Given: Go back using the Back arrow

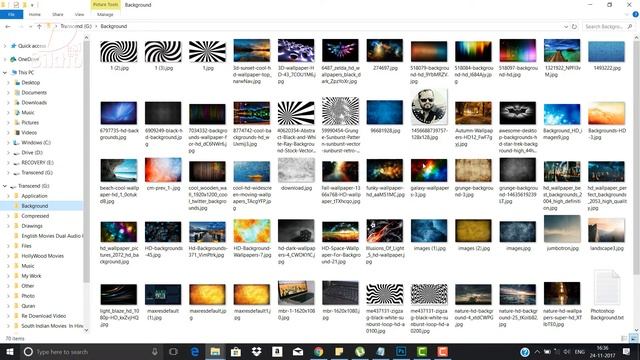Looking at the screenshot, I should pyautogui.click(x=8, y=26).
